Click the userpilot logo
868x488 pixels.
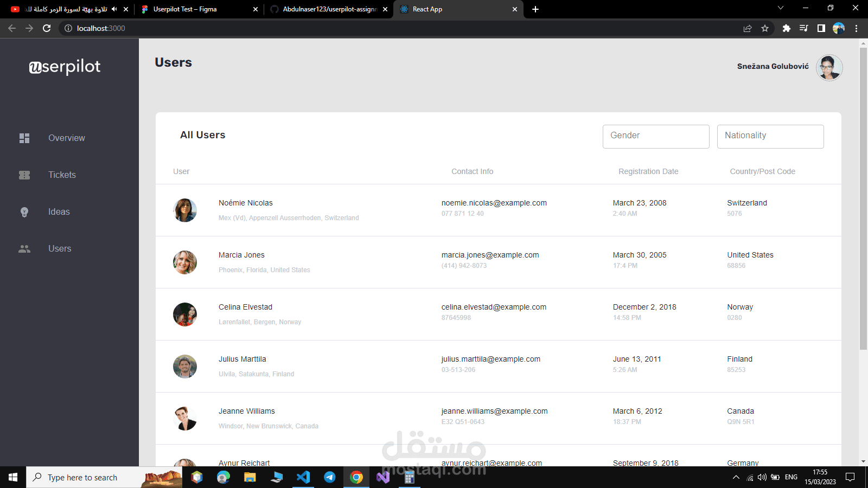pos(65,67)
